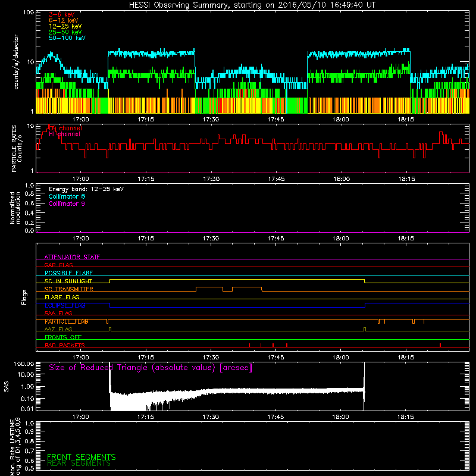
Task: Click the LO channel legend label
Action: (65, 128)
